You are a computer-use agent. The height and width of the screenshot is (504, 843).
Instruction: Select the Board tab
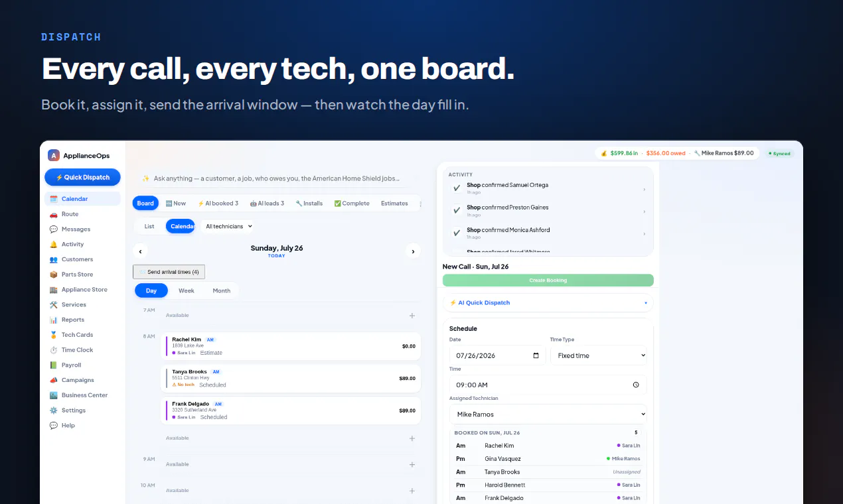(145, 204)
